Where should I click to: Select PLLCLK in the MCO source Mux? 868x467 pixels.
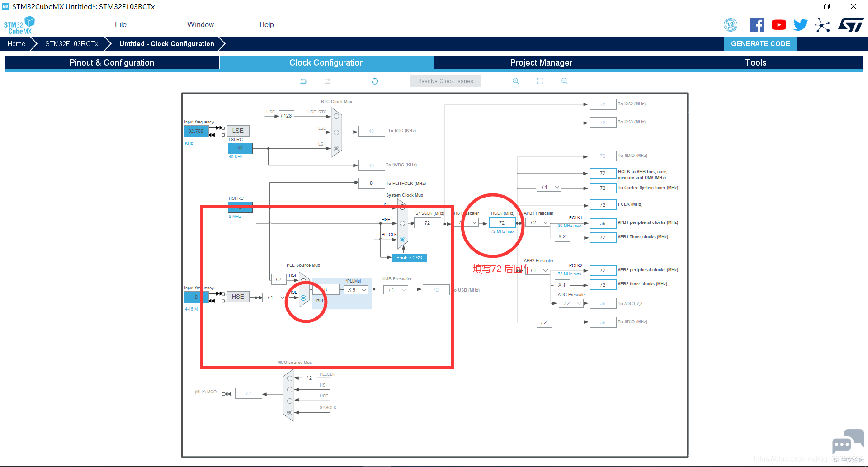290,378
